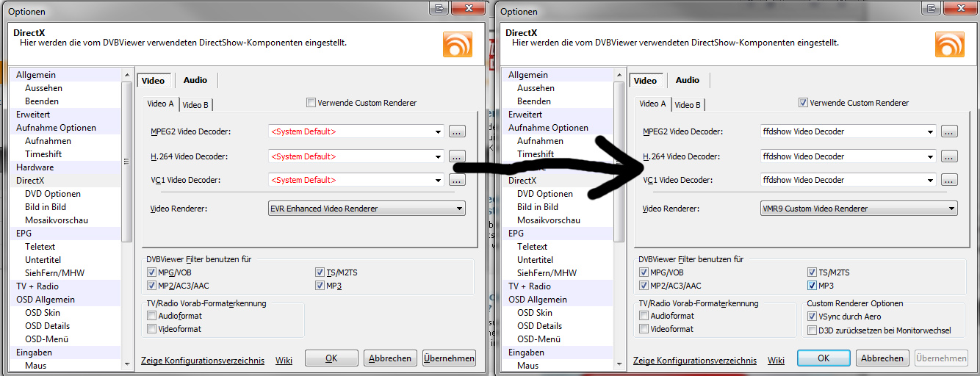Select Hardware in left window's tree
This screenshot has height=376, width=980.
(x=35, y=167)
